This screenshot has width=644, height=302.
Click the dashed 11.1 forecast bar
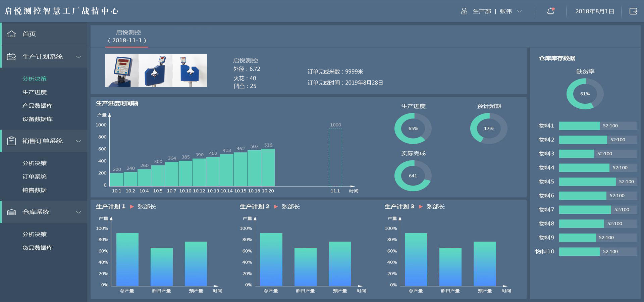[x=335, y=157]
